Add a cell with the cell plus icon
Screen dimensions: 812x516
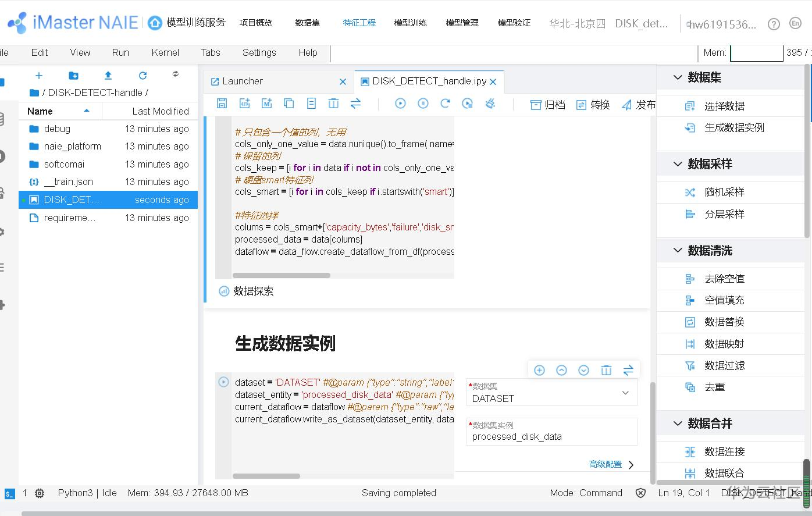[539, 371]
